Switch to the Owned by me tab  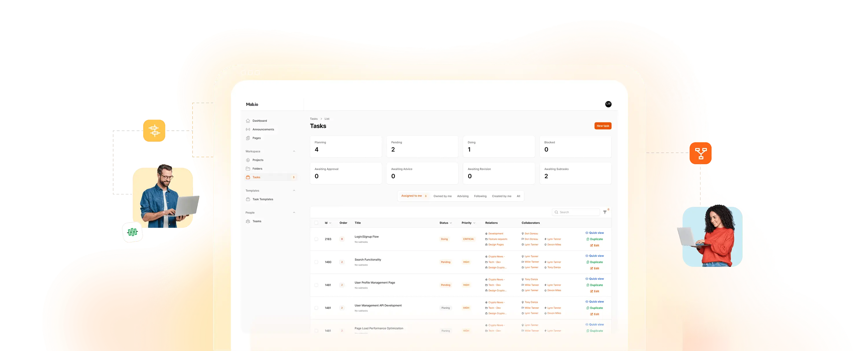[442, 196]
